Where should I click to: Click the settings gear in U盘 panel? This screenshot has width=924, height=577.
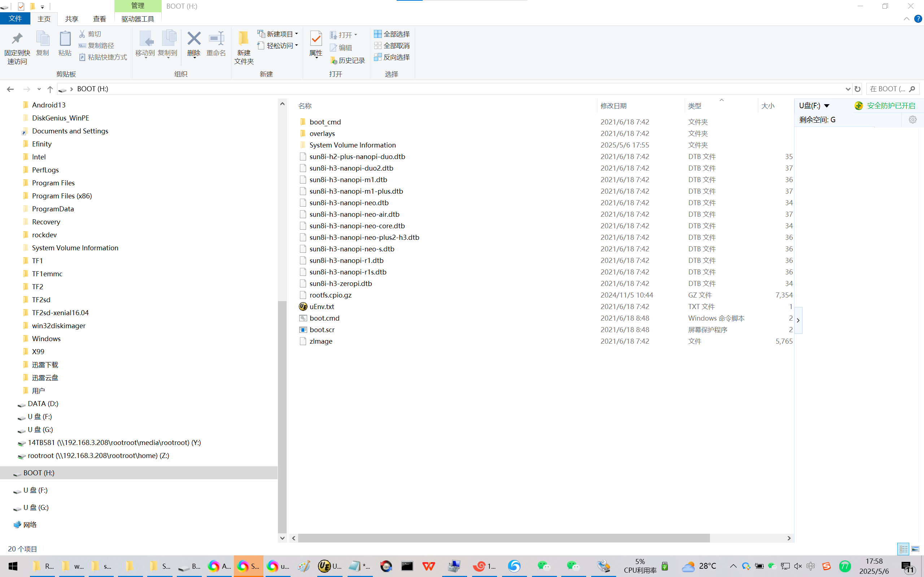coord(912,120)
